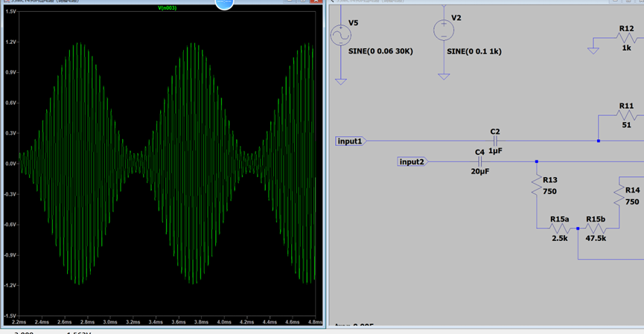The image size is (644, 334).
Task: Click the 47.5k value of R15b
Action: coord(596,238)
